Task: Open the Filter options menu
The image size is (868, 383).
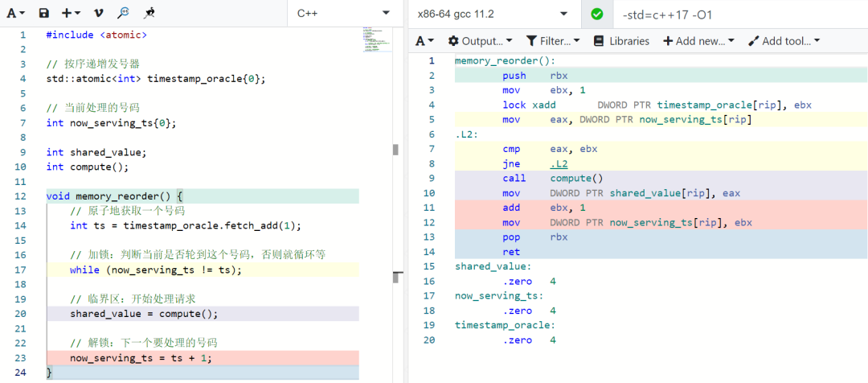Action: click(553, 41)
